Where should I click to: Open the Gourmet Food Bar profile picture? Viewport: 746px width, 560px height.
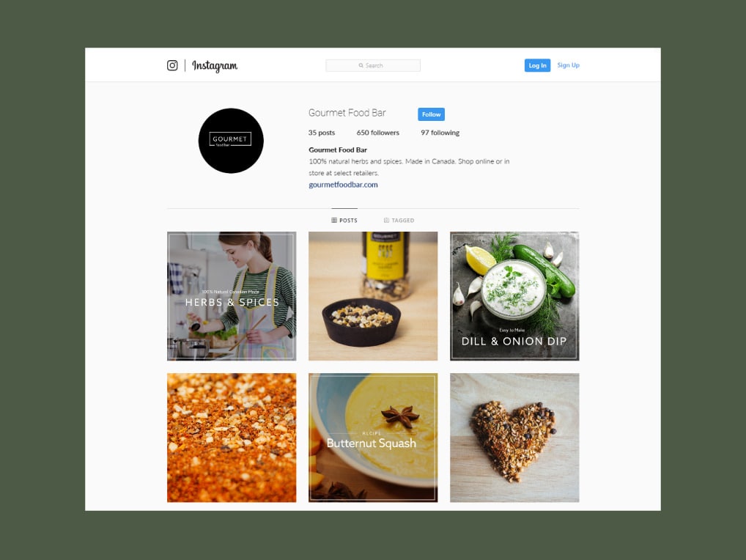231,141
